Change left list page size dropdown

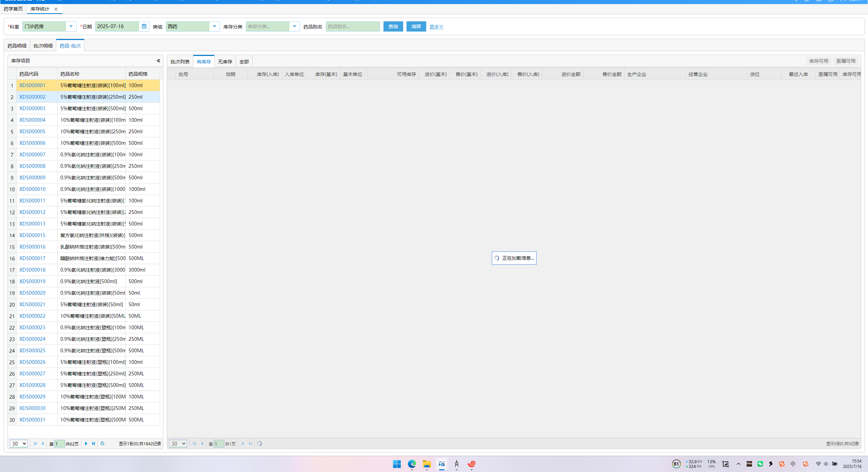click(x=19, y=444)
